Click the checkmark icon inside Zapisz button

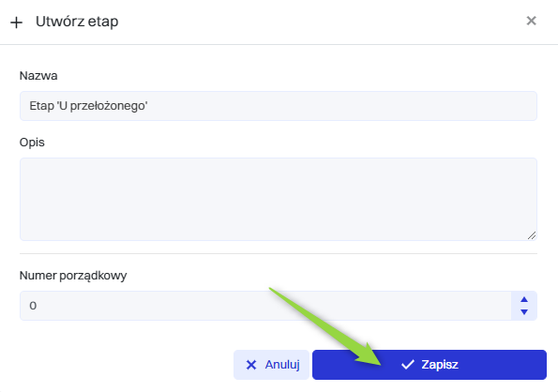tap(408, 365)
